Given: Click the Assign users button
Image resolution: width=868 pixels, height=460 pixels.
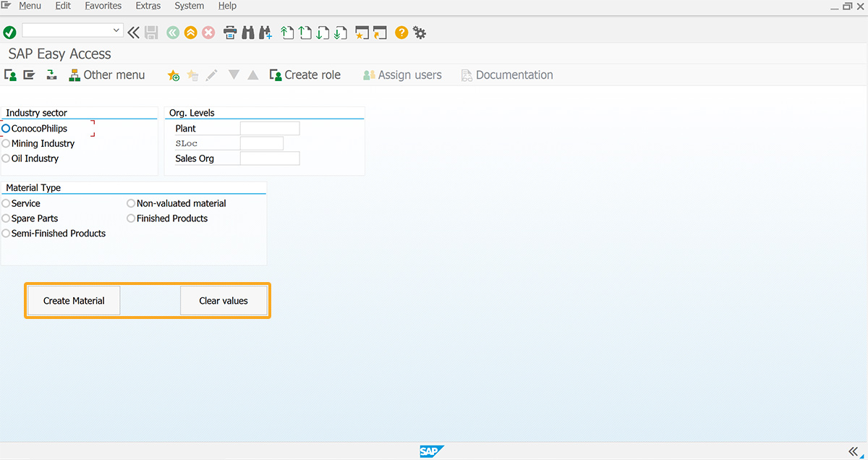Looking at the screenshot, I should 402,74.
